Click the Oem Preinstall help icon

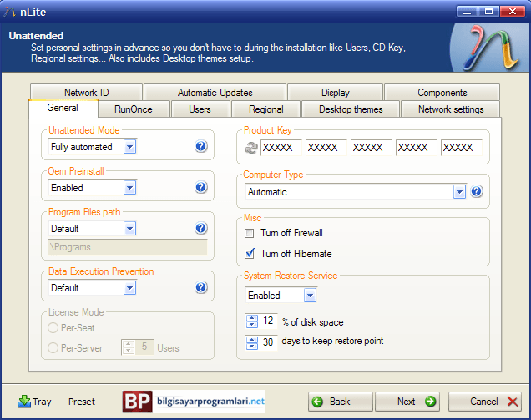(x=201, y=187)
